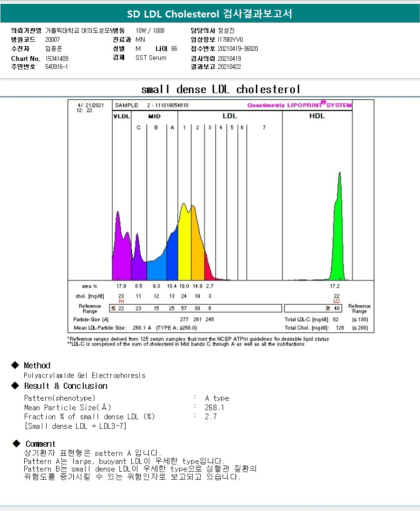The image size is (420, 511).
Task: Select the "chol. [mg/dl]" row label
Action: click(90, 296)
